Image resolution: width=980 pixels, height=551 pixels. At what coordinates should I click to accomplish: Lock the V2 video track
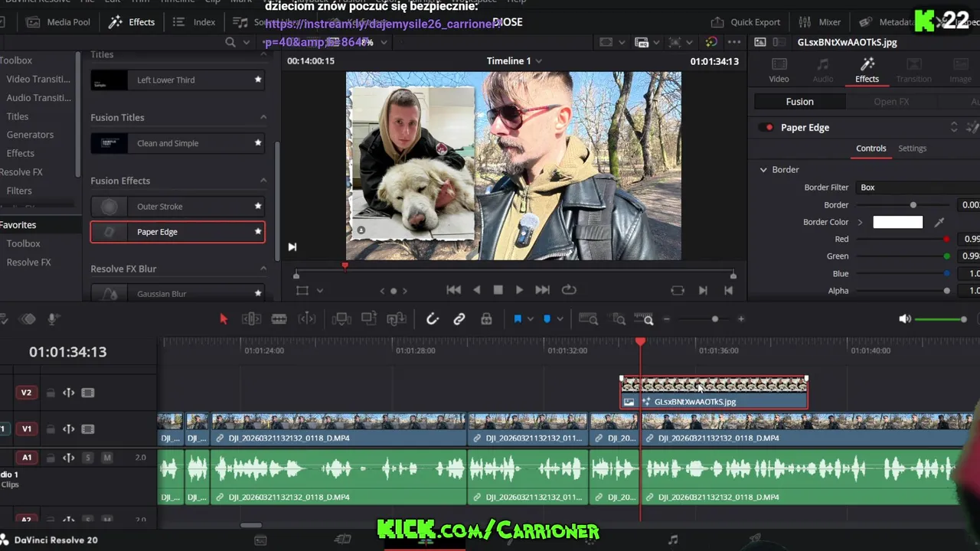(51, 393)
